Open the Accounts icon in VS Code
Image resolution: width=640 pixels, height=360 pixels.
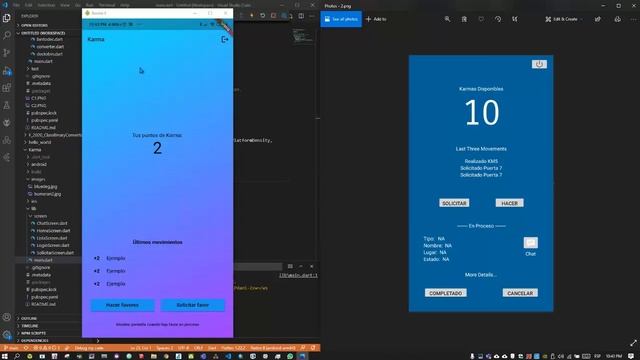(7, 317)
